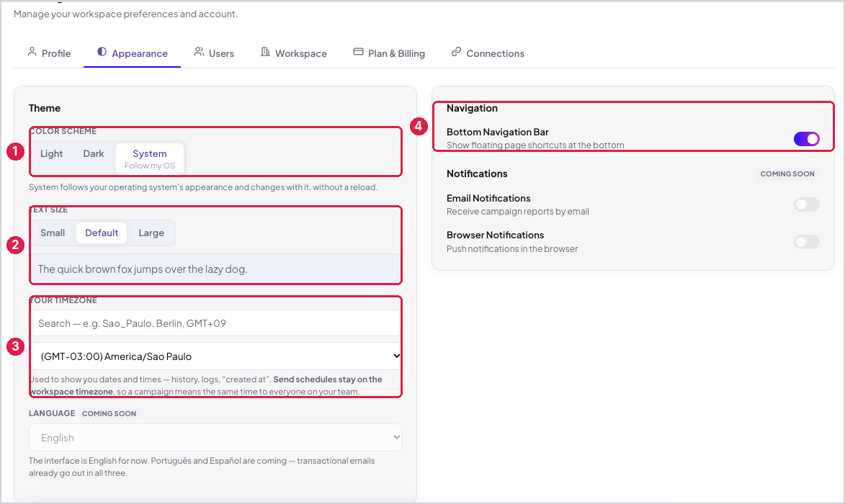
Task: Click the Notifications section heading
Action: (477, 174)
